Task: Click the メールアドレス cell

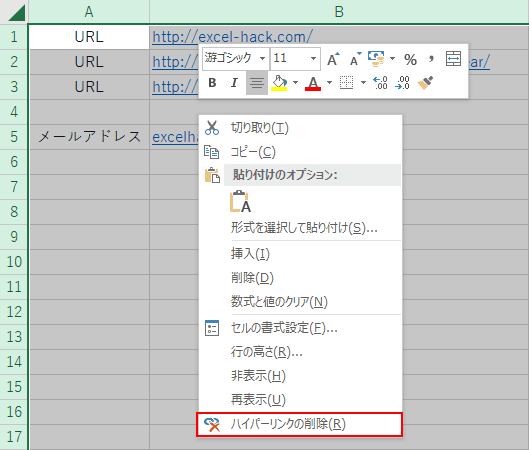Action: (x=89, y=137)
